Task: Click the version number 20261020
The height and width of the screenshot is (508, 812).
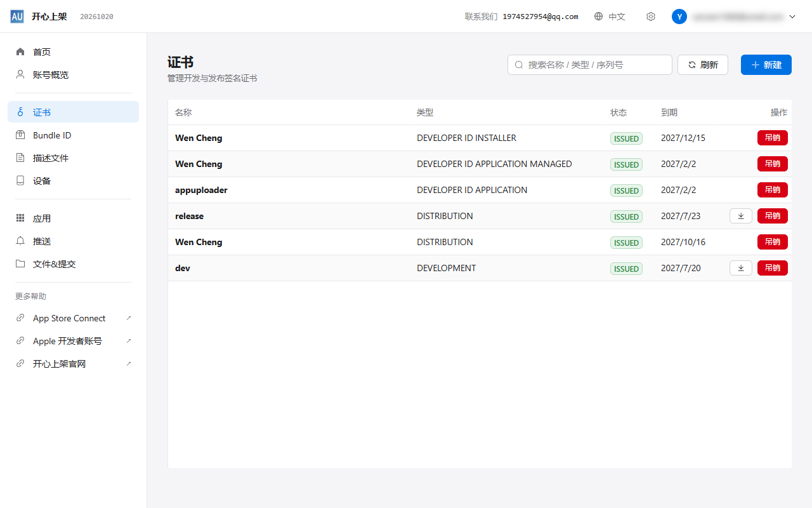Action: (x=96, y=17)
